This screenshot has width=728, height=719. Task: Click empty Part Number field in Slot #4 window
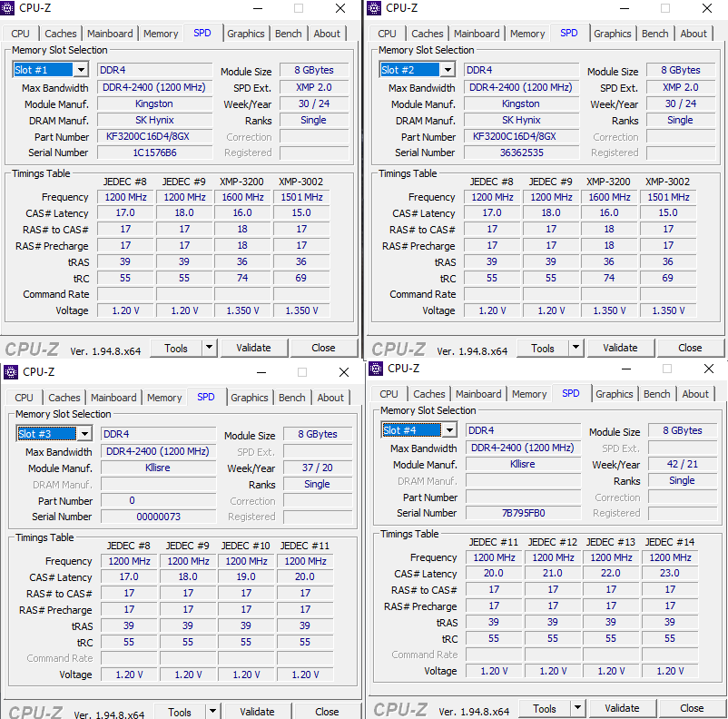[523, 497]
